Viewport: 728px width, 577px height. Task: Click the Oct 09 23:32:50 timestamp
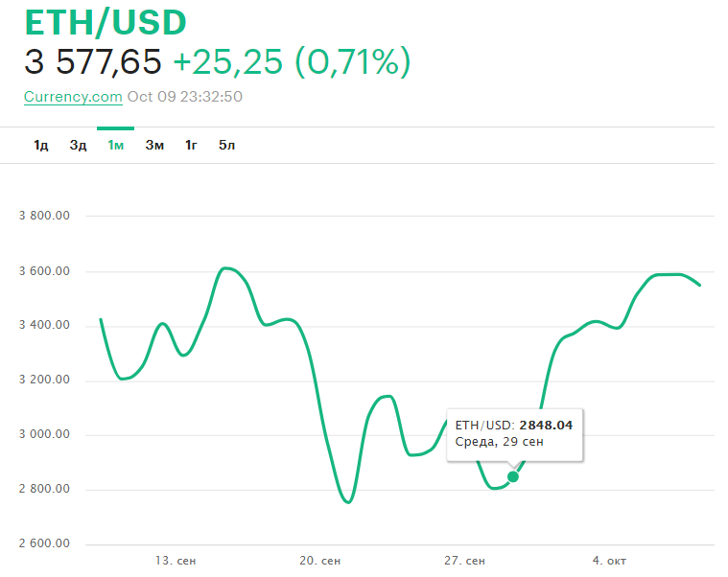click(x=184, y=97)
